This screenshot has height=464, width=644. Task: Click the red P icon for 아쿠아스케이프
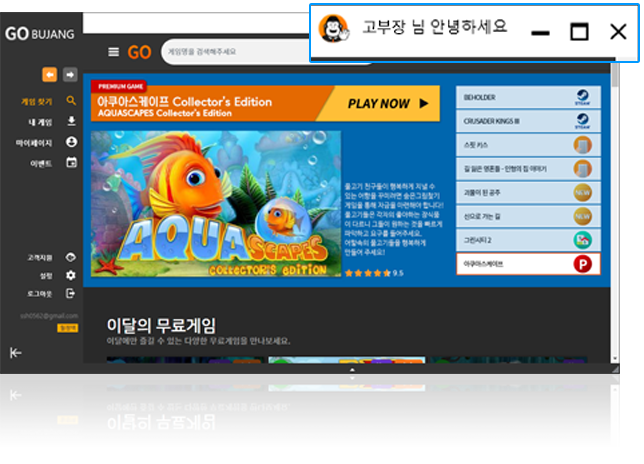pos(582,264)
